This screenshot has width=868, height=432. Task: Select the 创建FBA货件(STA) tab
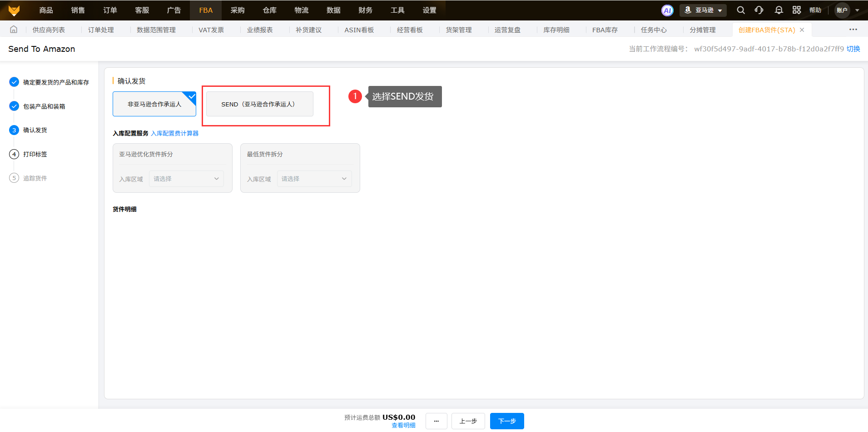[x=767, y=30]
